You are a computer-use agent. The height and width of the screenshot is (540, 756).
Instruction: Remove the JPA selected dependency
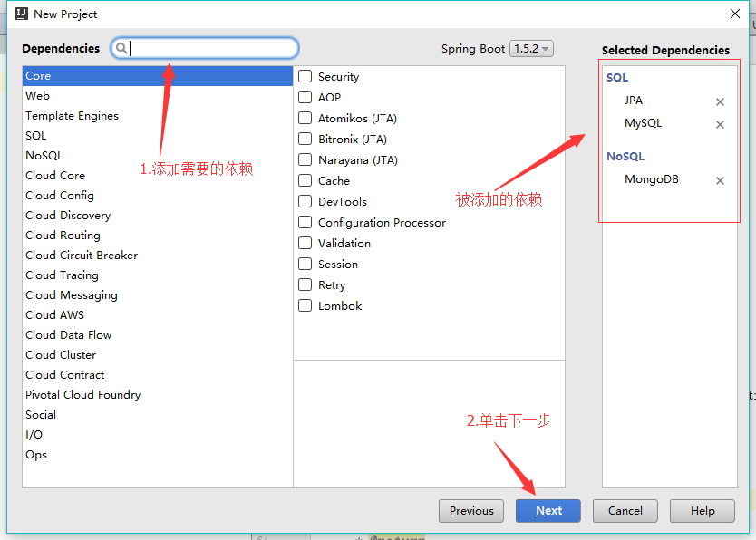(720, 101)
